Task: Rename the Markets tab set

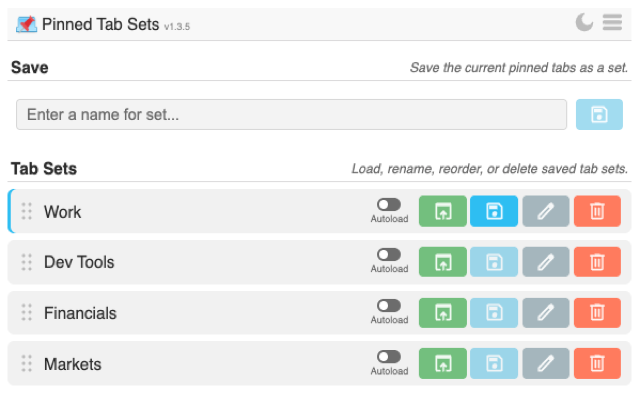Action: [x=545, y=363]
